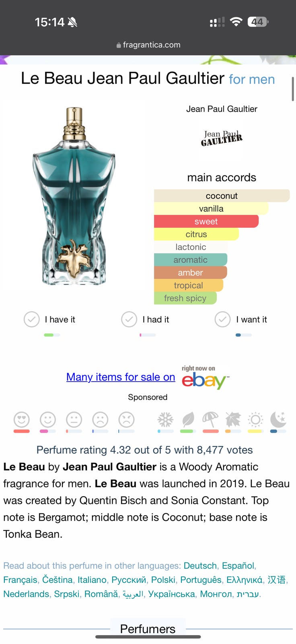Tap the fragrantica.com address bar
The height and width of the screenshot is (644, 296).
click(x=148, y=45)
